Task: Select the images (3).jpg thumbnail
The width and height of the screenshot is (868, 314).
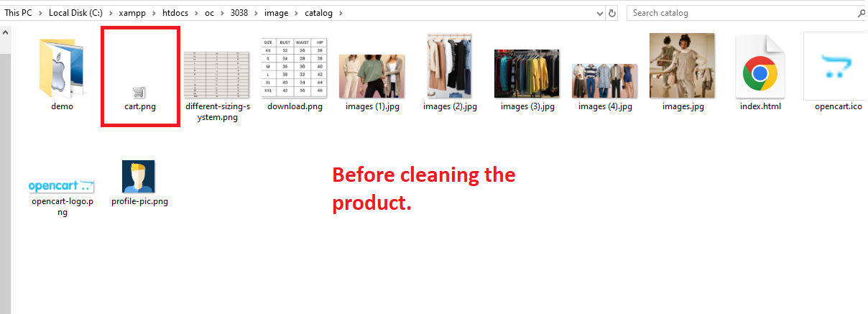Action: [527, 74]
